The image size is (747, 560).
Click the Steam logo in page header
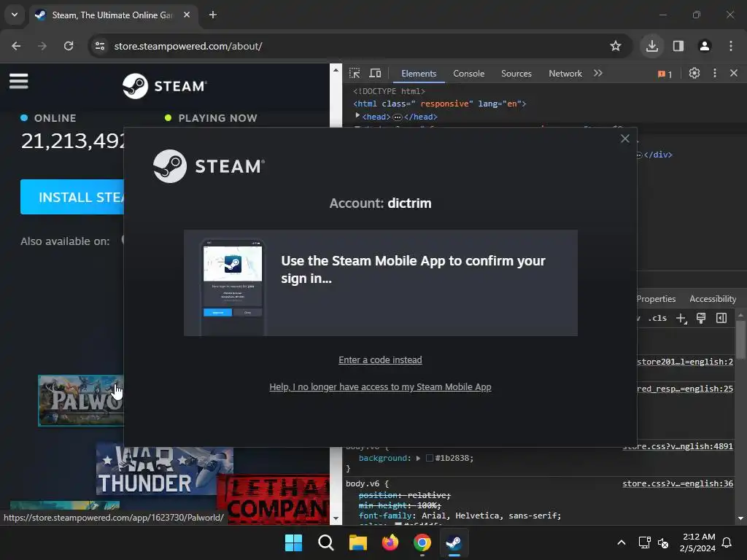[164, 86]
